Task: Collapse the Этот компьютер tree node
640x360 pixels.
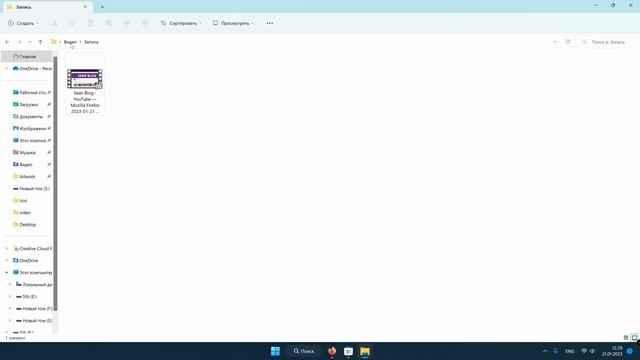Action: (x=7, y=272)
